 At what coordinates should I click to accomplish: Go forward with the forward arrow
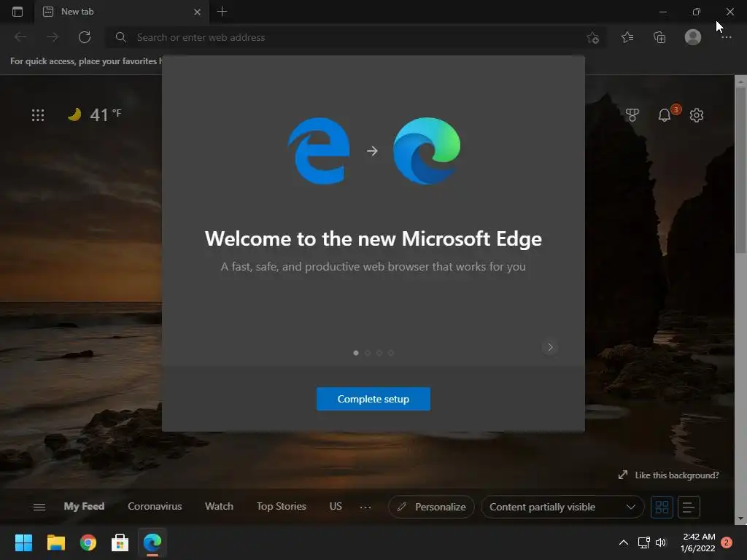tap(53, 37)
